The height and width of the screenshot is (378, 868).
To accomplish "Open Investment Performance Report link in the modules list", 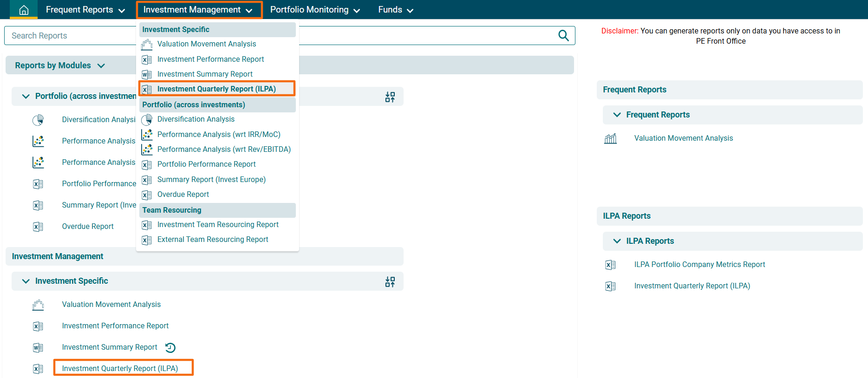I will [x=115, y=326].
